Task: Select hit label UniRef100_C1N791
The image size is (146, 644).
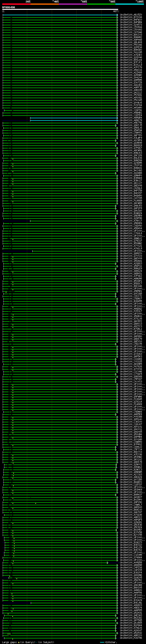Action: click(x=131, y=110)
